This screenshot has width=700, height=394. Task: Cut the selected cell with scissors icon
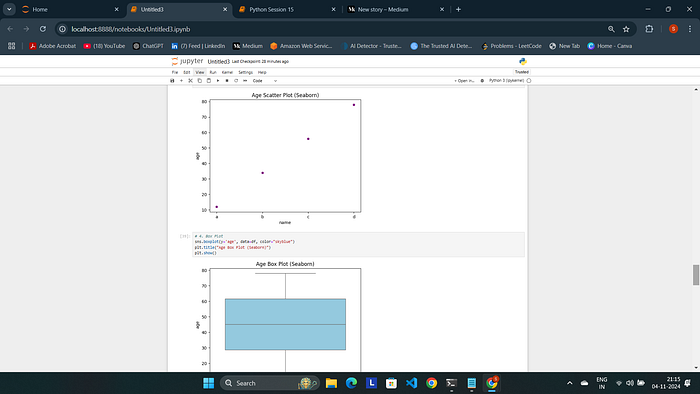click(190, 81)
